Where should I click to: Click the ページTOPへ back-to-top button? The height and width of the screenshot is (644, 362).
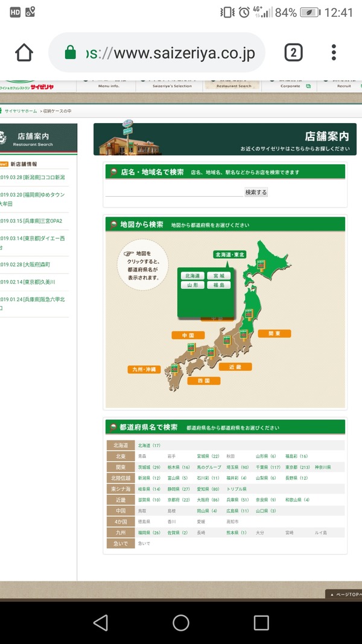coord(344,595)
